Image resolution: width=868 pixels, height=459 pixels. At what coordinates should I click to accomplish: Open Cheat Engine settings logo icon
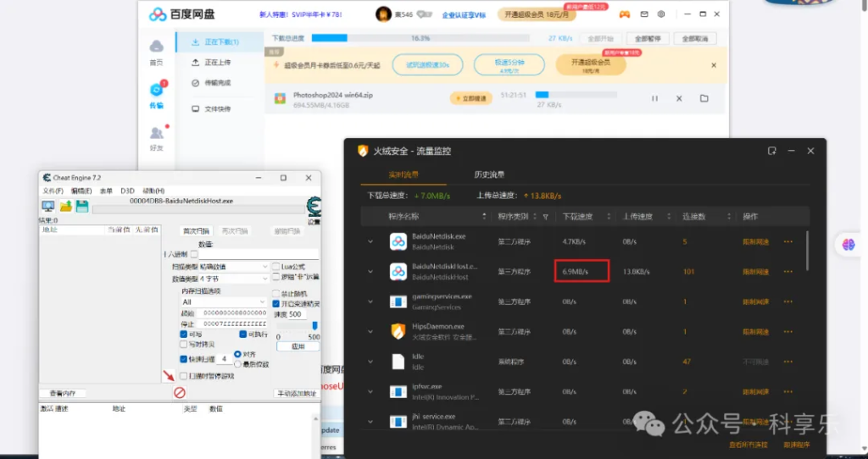coord(314,207)
